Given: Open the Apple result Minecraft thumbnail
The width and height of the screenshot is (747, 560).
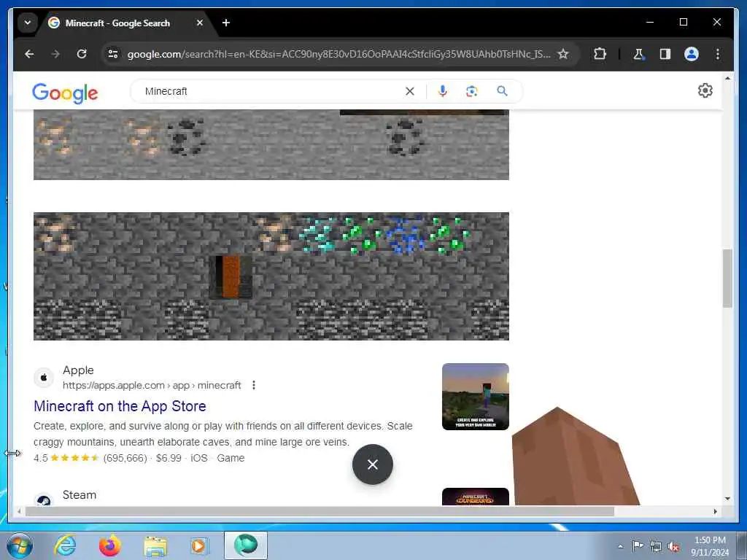Looking at the screenshot, I should click(476, 397).
